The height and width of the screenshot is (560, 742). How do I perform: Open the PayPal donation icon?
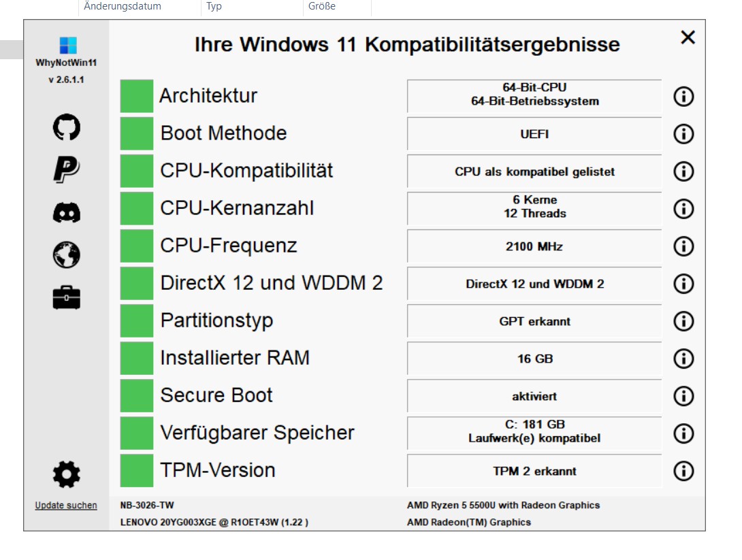[66, 167]
